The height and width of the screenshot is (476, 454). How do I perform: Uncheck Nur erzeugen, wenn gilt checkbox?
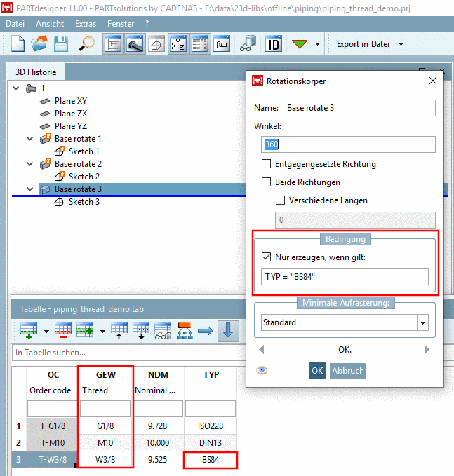[x=266, y=257]
